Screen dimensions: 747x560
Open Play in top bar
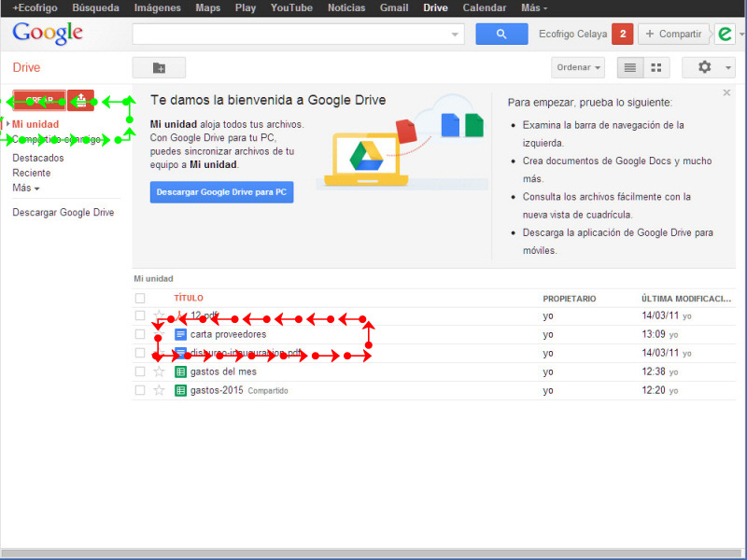coord(246,7)
